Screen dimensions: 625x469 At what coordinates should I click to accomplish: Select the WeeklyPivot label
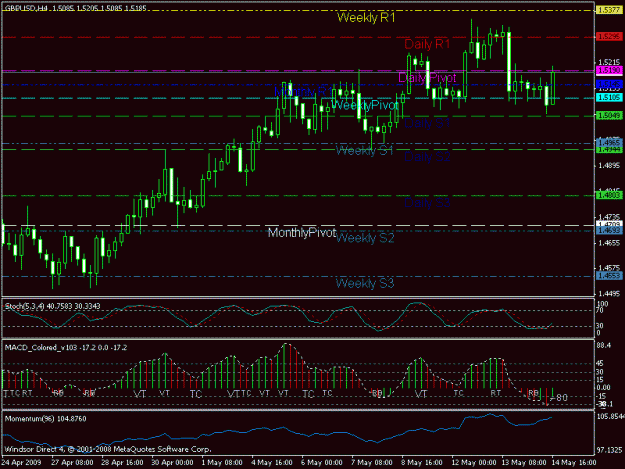[364, 105]
